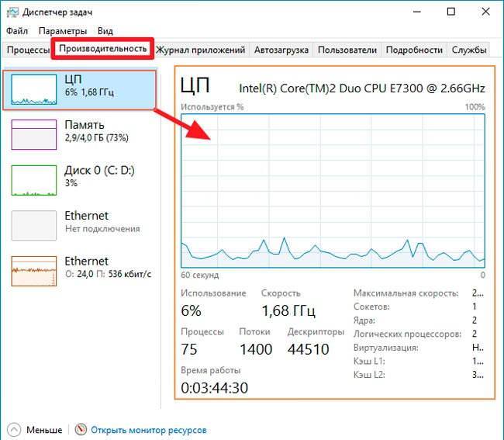Click the Используется % graph label
504x440 pixels.
click(212, 107)
